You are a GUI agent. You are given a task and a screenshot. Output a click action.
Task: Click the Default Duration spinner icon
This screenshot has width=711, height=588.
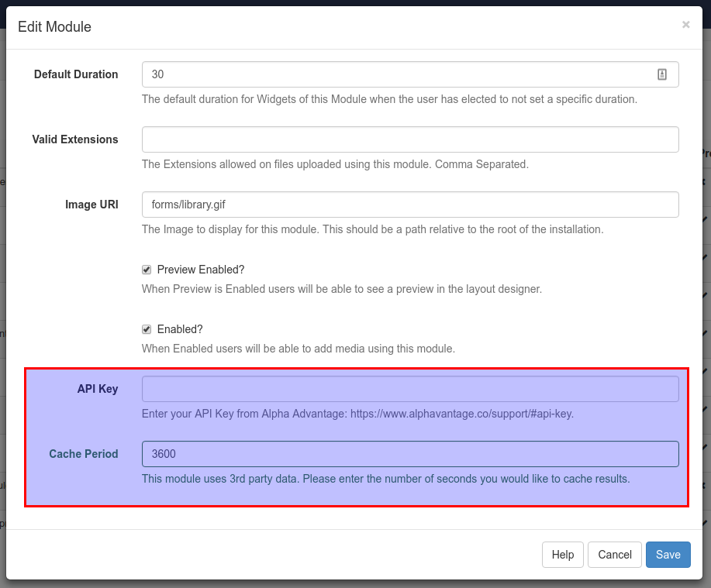coord(662,74)
